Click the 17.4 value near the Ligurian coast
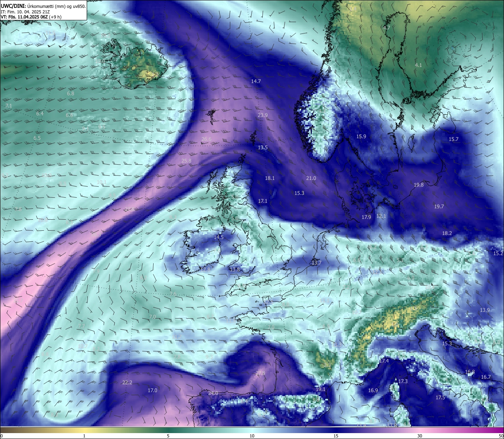 click(x=384, y=361)
